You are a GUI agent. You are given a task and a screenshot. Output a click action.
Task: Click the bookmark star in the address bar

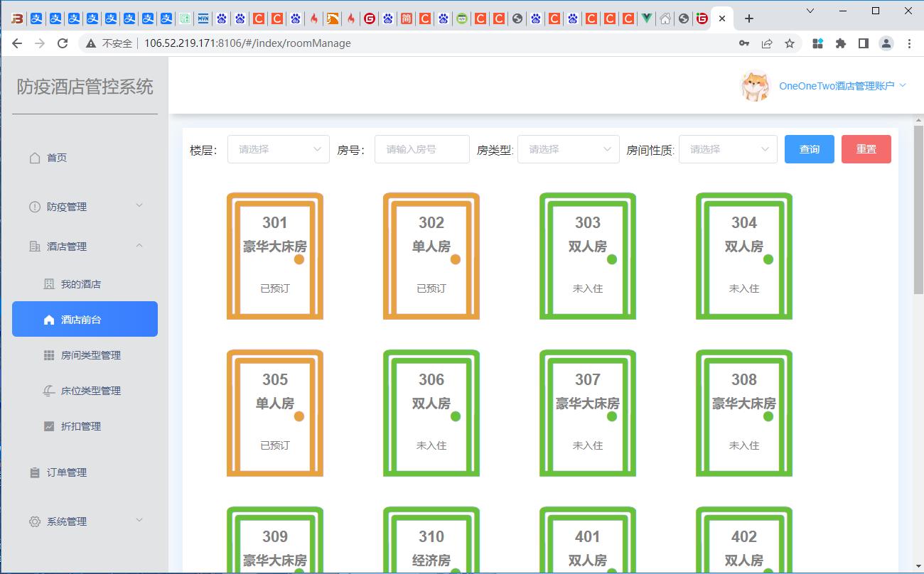tap(790, 43)
